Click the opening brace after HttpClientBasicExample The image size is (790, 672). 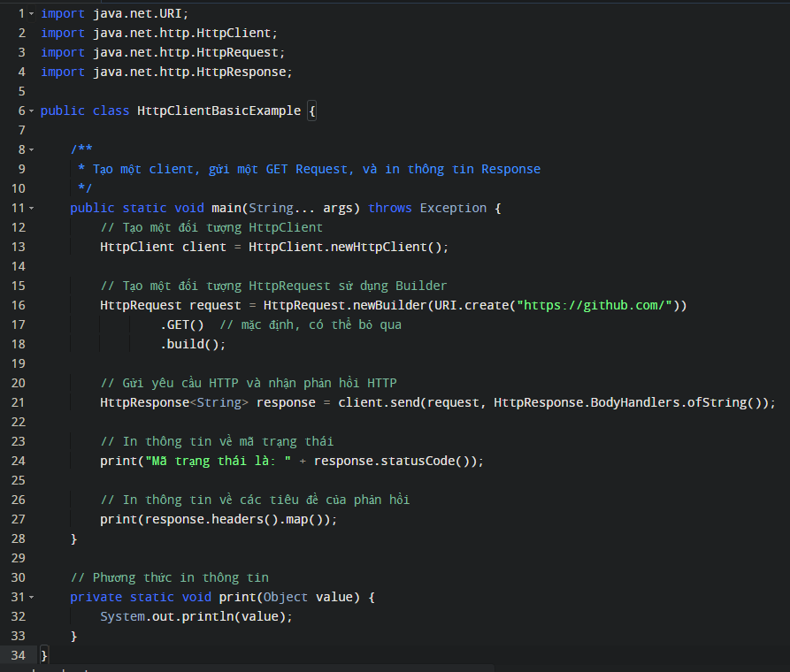[x=312, y=111]
